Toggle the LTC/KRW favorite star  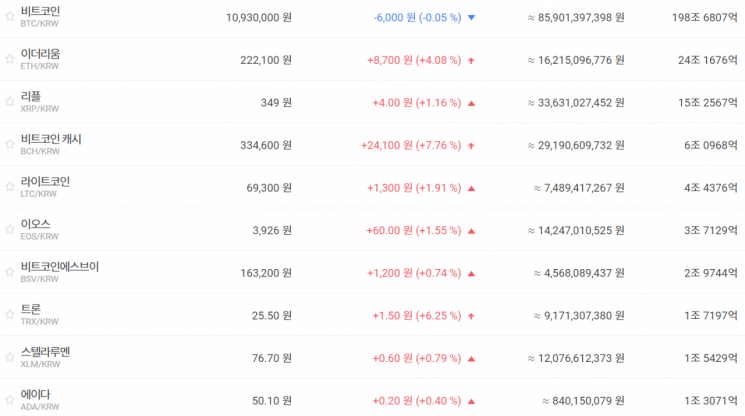[10, 187]
